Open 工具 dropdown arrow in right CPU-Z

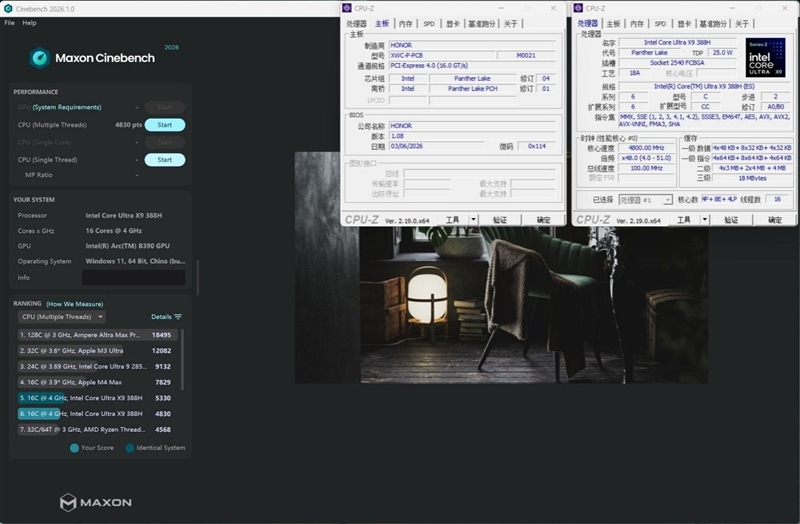(x=705, y=220)
